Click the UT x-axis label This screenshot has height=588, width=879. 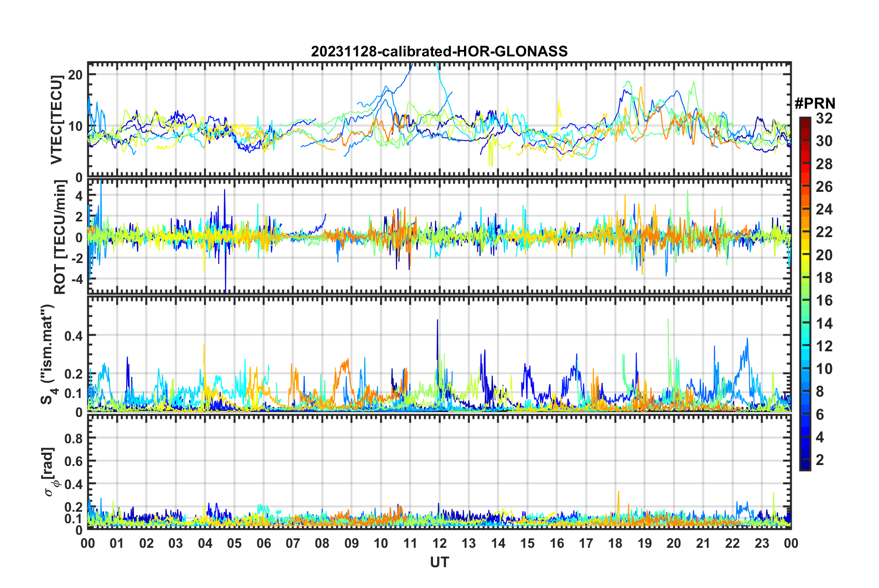point(439,562)
